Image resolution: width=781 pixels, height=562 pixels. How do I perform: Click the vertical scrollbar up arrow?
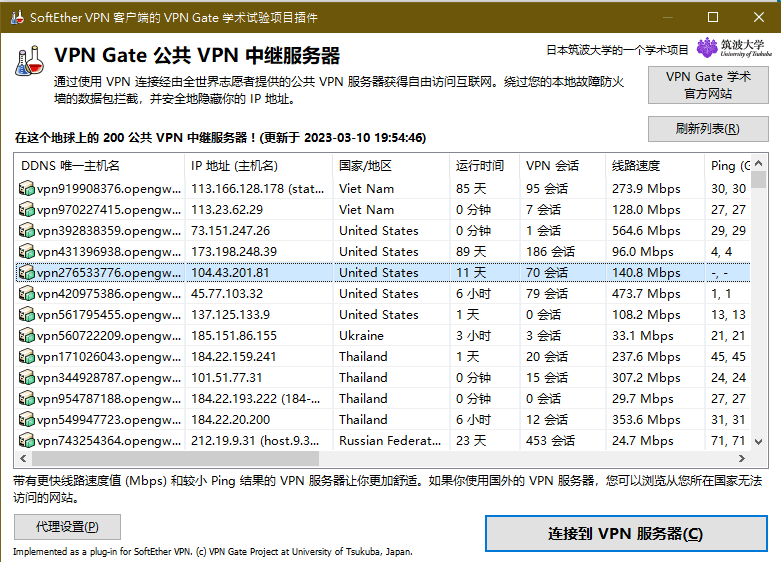(759, 163)
